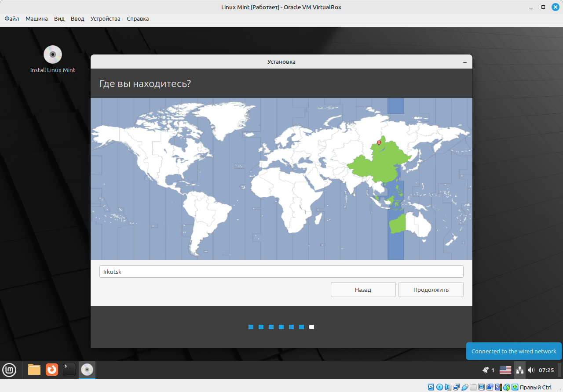Click the VirtualBox display status icon
The image size is (563, 392).
[x=481, y=387]
